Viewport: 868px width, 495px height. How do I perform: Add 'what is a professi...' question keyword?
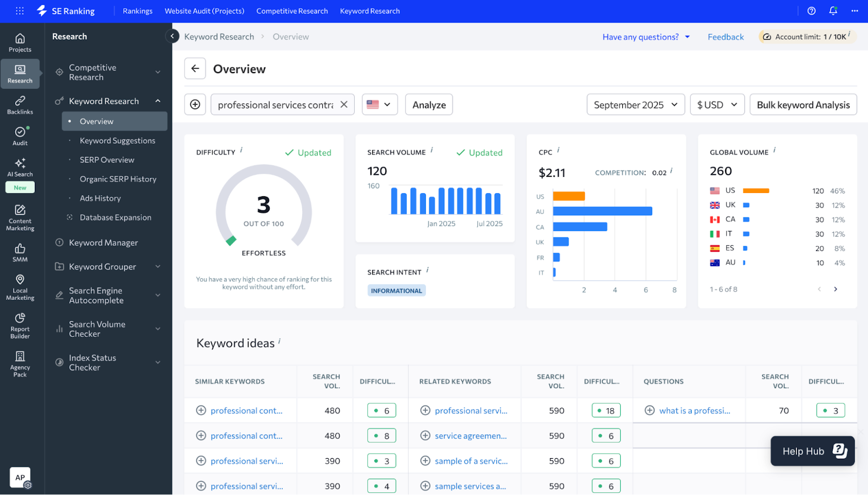point(649,410)
